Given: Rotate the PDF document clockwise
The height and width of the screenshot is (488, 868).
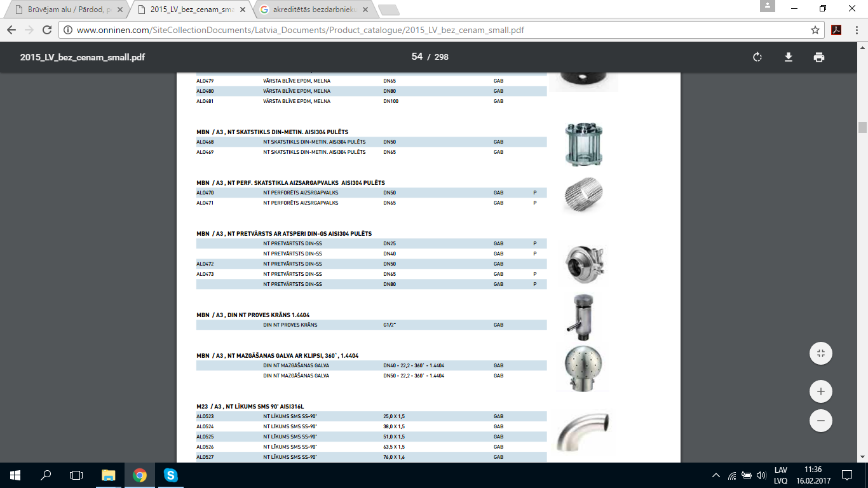Looking at the screenshot, I should 757,57.
